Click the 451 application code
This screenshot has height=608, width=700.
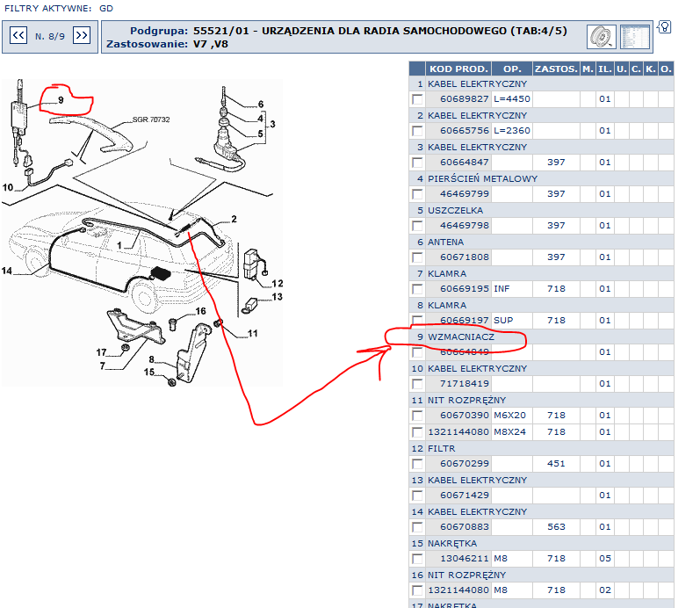[x=556, y=464]
